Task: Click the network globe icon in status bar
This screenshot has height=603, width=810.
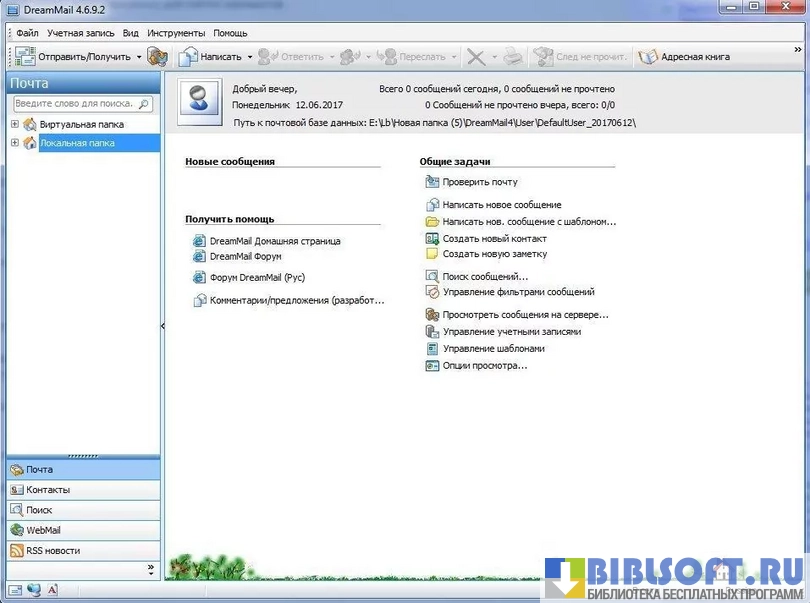Action: tap(34, 590)
